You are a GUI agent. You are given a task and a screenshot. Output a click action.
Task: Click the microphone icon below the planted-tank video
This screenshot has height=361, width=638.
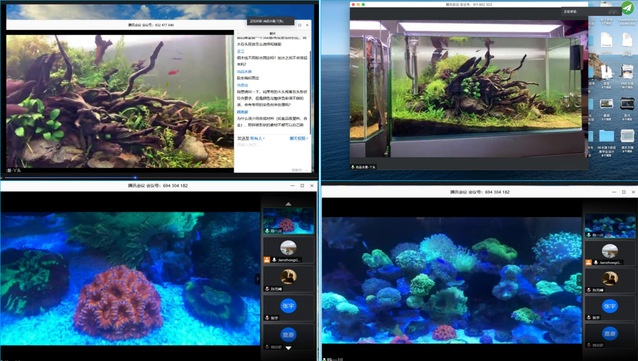tap(353, 167)
